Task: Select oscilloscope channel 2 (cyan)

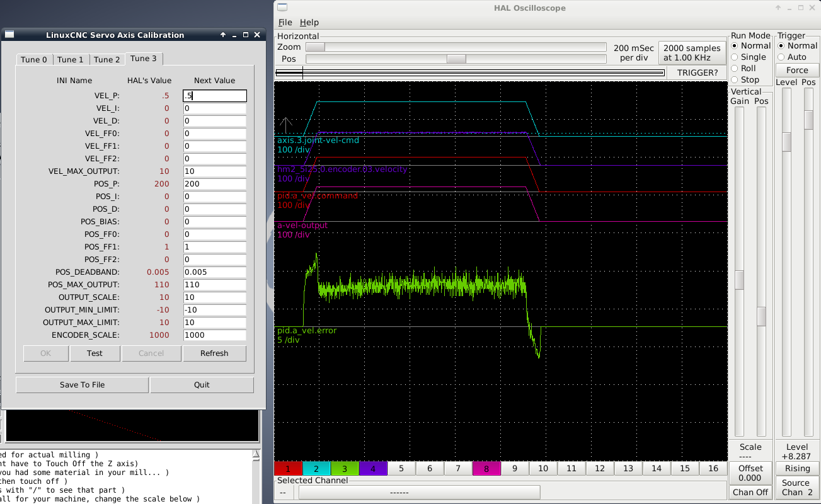Action: [316, 469]
